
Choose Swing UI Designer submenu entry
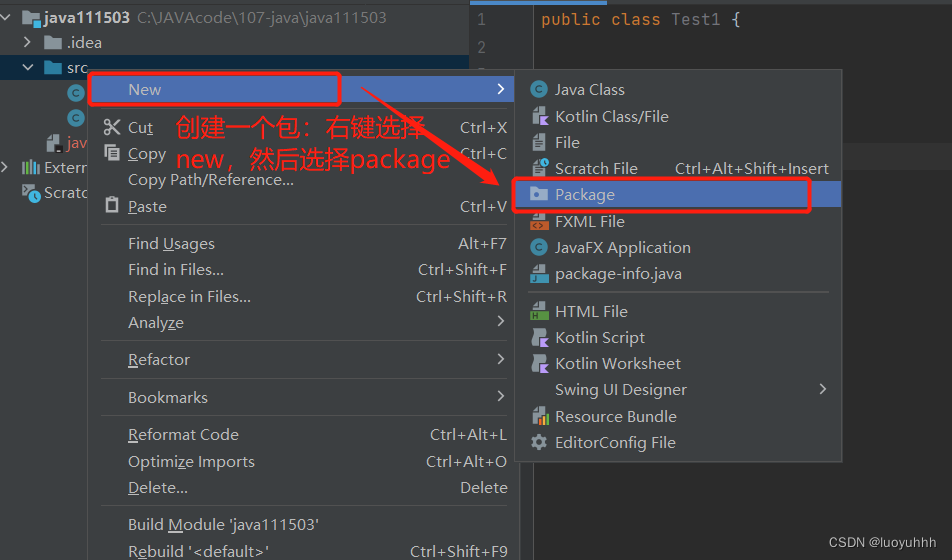[678, 389]
